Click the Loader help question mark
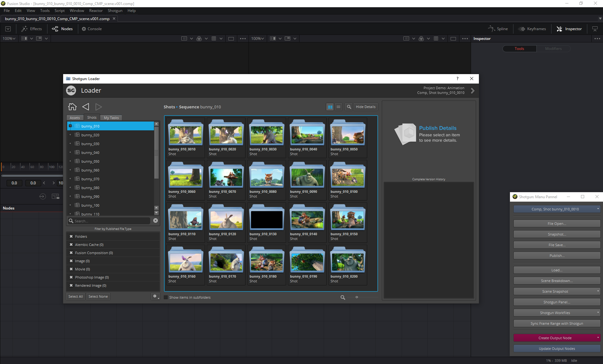 point(458,79)
